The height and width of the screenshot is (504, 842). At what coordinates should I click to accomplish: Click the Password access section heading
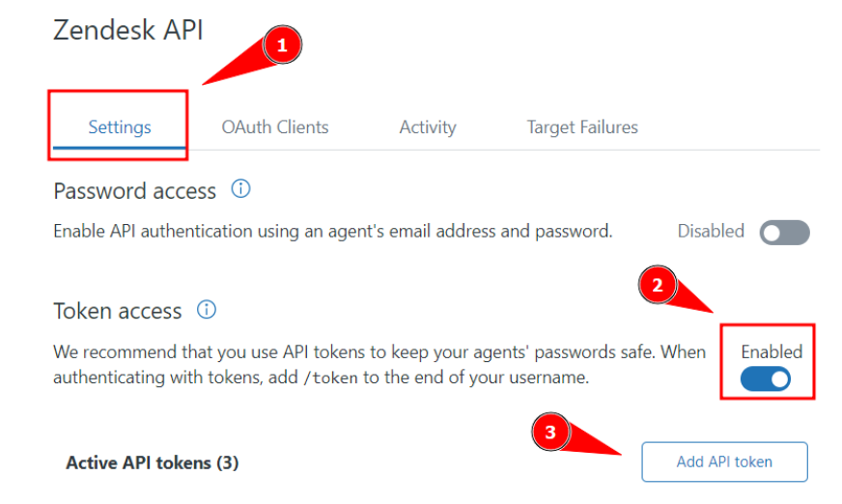click(x=135, y=191)
